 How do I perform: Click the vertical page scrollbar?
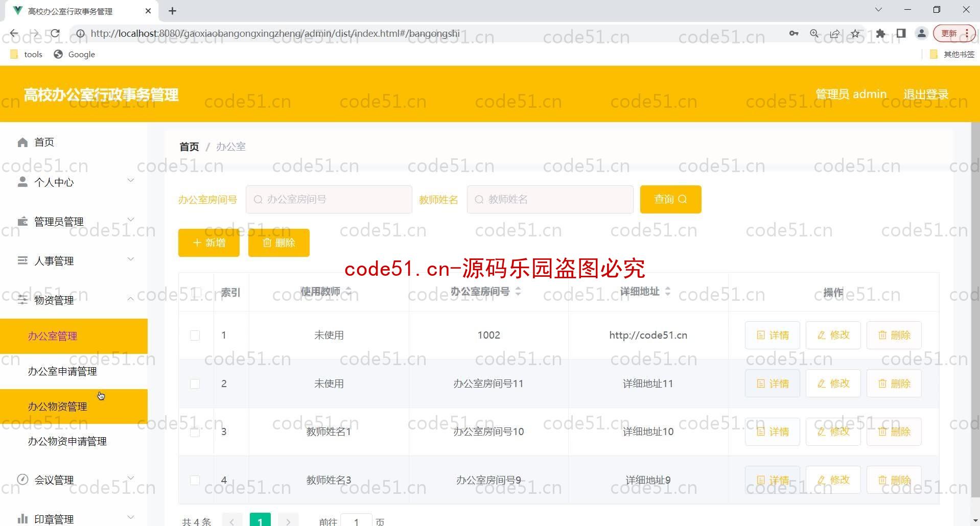(x=975, y=309)
